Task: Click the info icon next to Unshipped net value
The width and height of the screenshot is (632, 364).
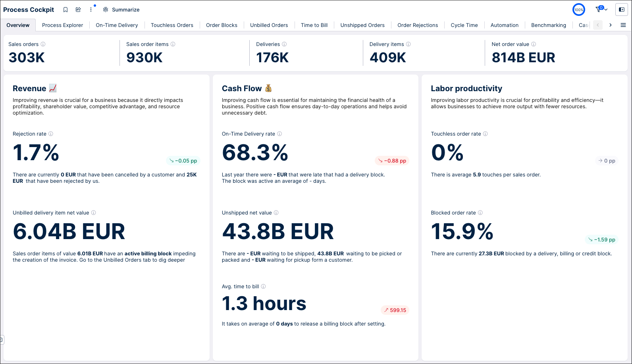Action: 276,213
